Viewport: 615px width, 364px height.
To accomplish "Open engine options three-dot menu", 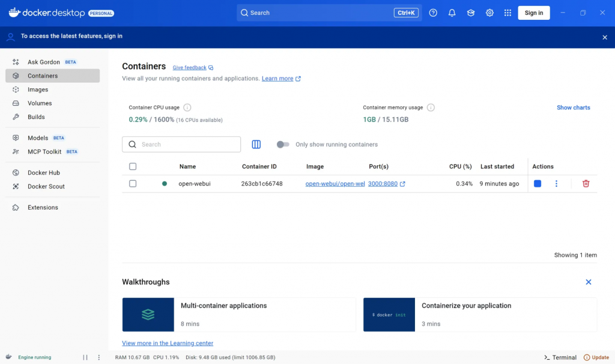I will pos(99,357).
